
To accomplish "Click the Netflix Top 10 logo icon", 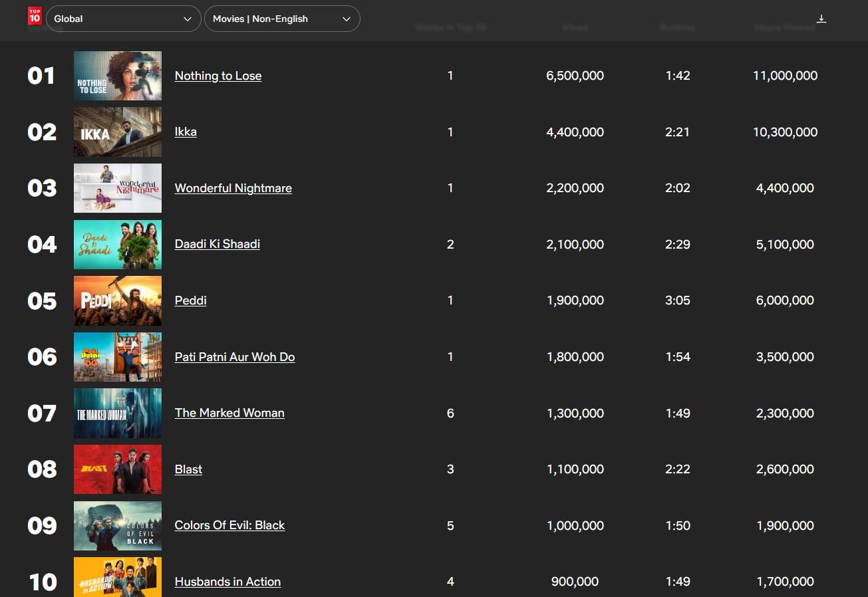I will tap(35, 16).
